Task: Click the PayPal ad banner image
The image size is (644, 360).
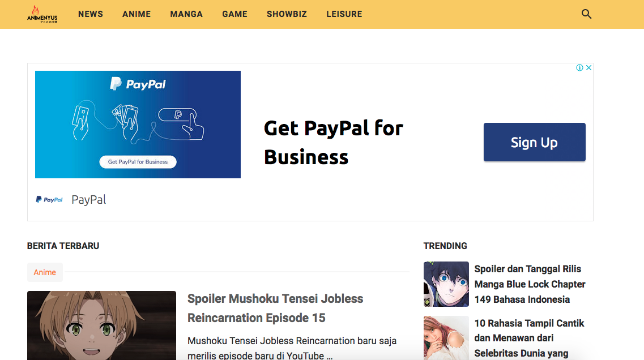Action: pyautogui.click(x=138, y=125)
